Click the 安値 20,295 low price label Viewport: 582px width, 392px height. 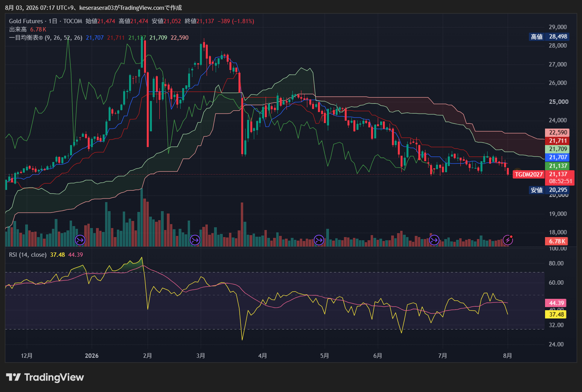click(549, 190)
